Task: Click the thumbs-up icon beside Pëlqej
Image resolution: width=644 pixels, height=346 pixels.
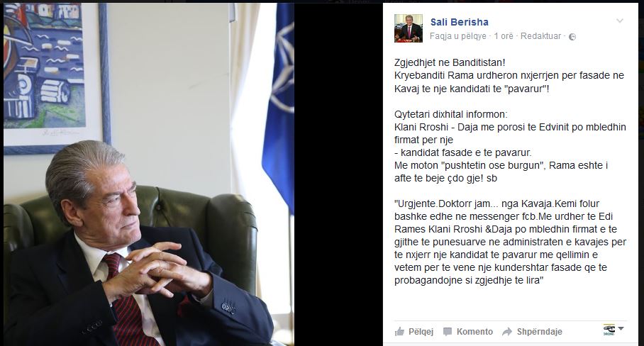Action: [x=399, y=332]
